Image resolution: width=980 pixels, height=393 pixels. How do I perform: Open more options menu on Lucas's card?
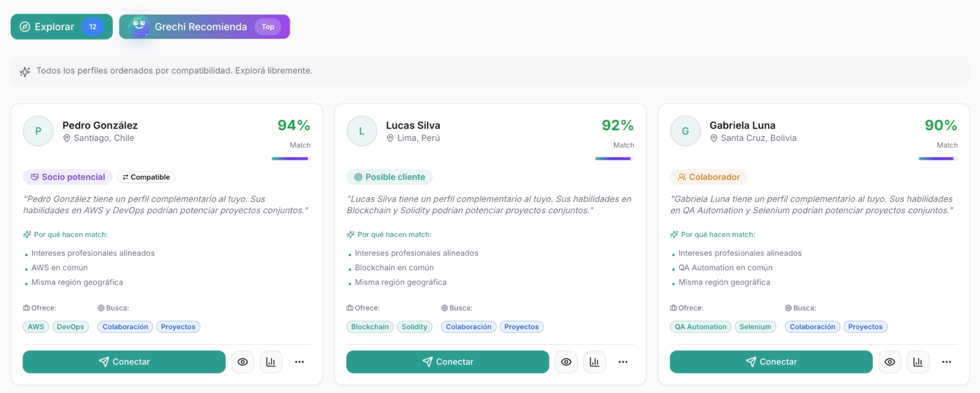click(623, 362)
